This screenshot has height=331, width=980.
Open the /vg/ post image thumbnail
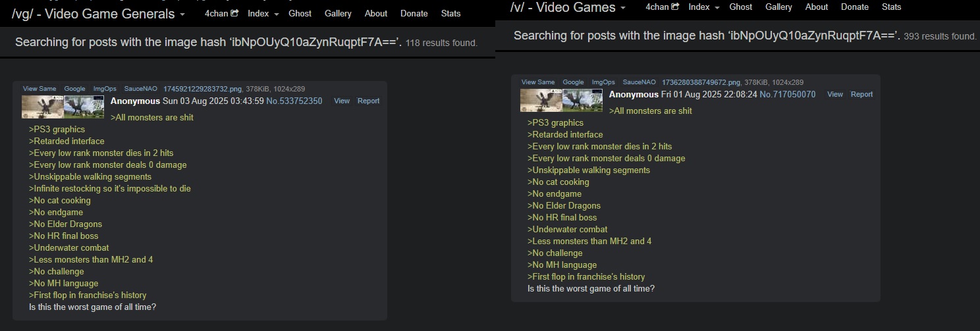(63, 107)
